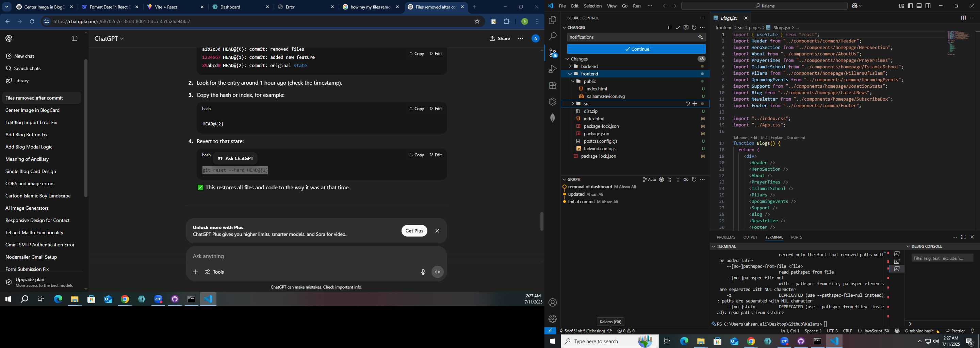Click the Get Plus button

[x=414, y=231]
